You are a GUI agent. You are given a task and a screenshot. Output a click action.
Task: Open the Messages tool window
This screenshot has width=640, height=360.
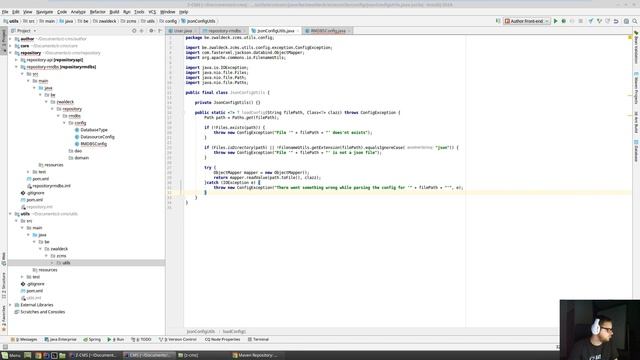coord(25,340)
